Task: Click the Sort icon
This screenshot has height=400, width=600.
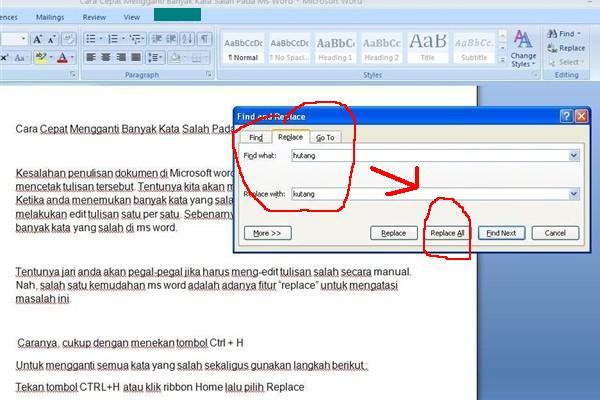Action: [x=188, y=39]
